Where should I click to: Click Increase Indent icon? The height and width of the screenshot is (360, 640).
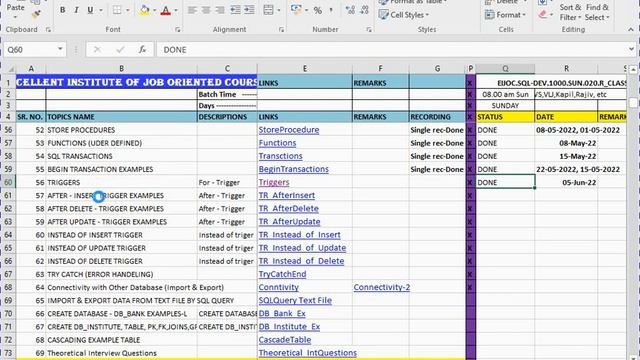(x=249, y=10)
